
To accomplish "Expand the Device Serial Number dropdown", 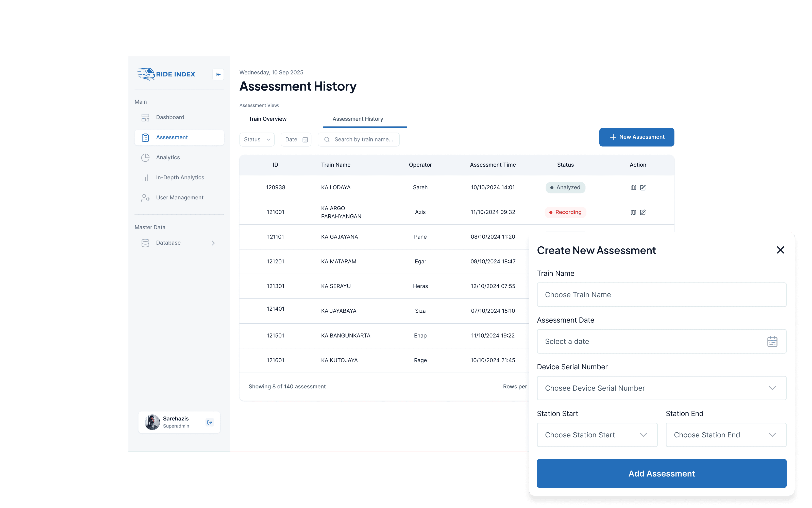I will pyautogui.click(x=661, y=388).
